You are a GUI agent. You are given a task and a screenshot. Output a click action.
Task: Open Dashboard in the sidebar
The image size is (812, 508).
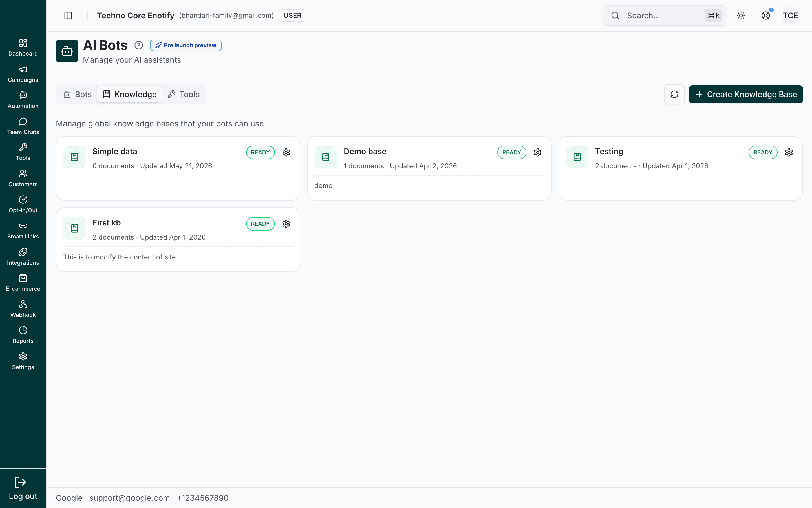(23, 48)
